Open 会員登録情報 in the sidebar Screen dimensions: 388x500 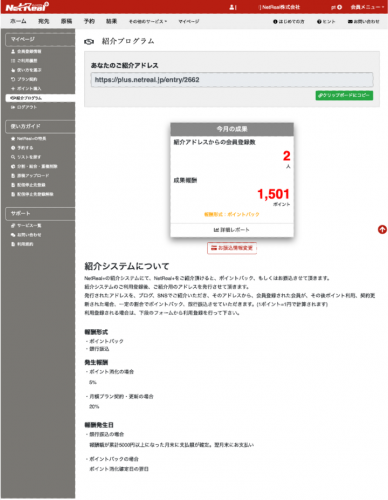[x=26, y=51]
